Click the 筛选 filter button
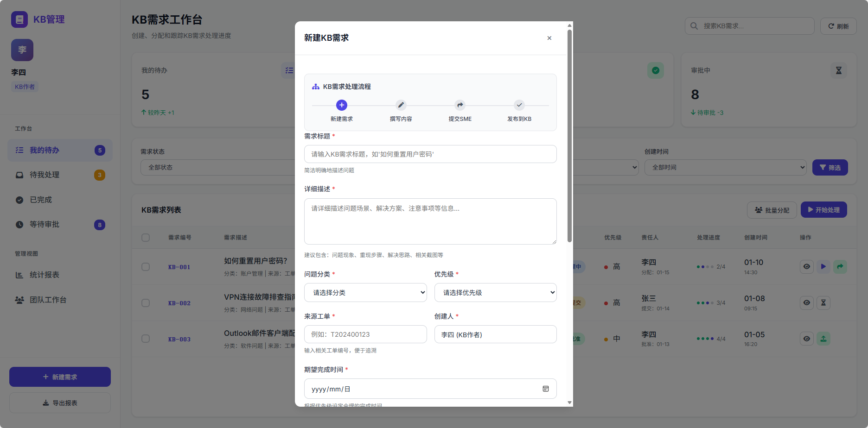The width and height of the screenshot is (868, 428). [830, 167]
